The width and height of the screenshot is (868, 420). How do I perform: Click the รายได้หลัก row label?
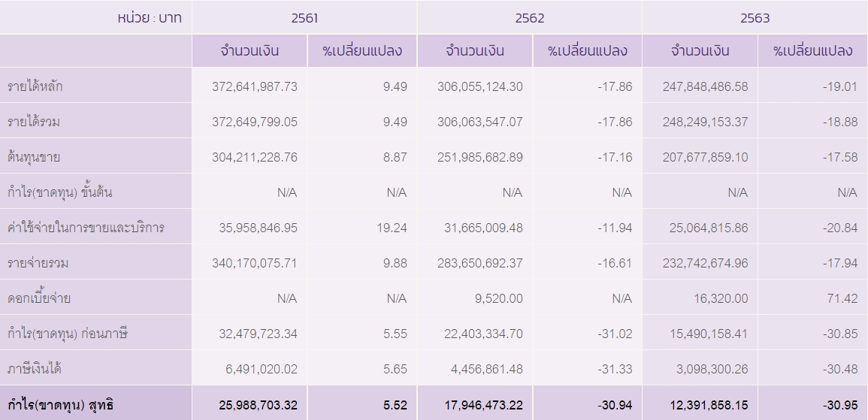point(35,86)
